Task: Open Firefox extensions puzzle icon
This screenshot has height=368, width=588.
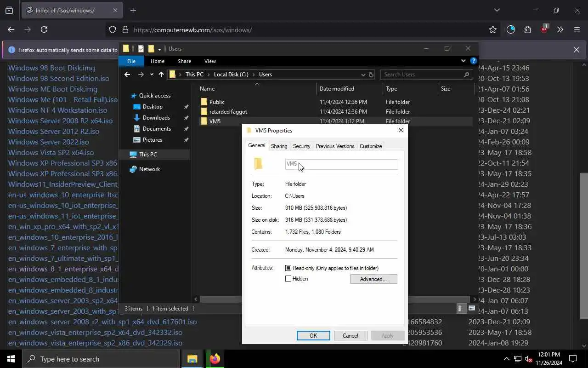Action: [527, 29]
